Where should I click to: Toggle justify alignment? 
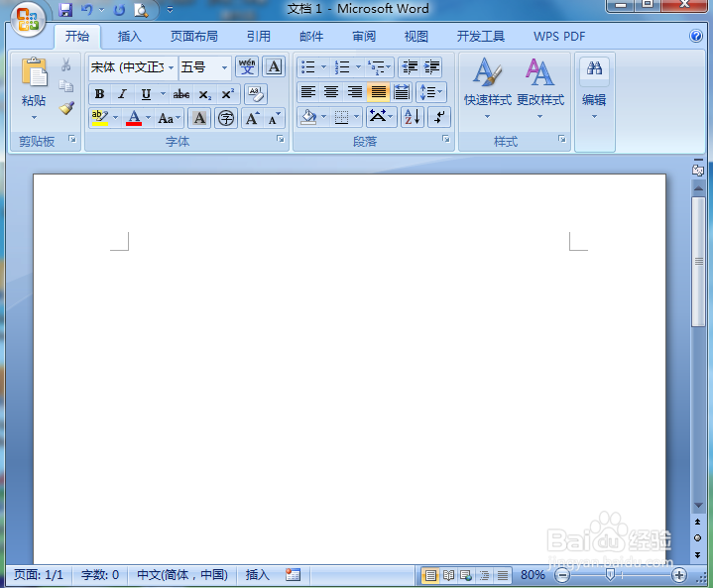(x=379, y=92)
